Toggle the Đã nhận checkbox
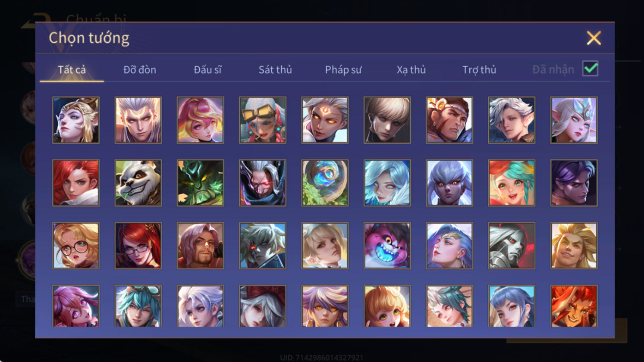The width and height of the screenshot is (644, 362). point(590,69)
